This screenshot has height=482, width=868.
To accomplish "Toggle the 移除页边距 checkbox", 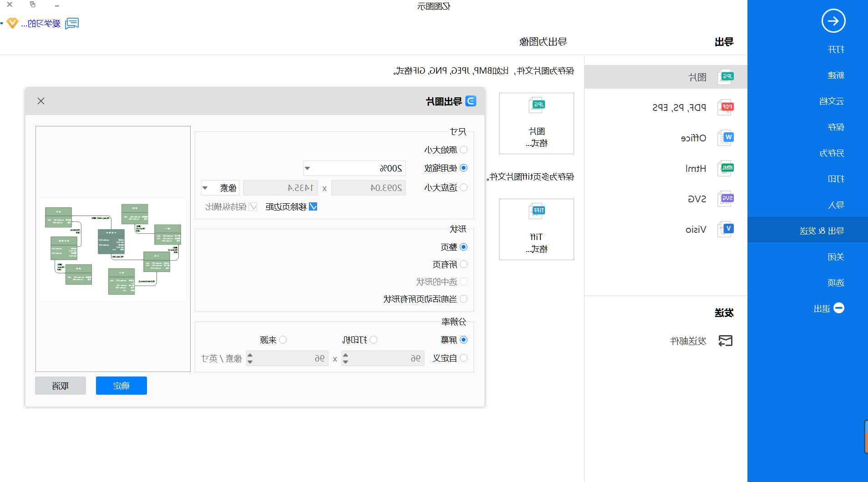I will [313, 206].
